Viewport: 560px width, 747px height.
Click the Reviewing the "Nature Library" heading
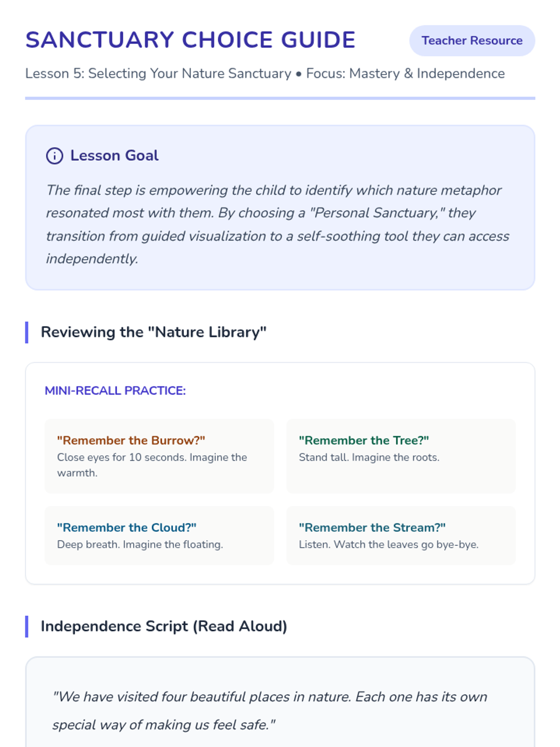point(154,332)
